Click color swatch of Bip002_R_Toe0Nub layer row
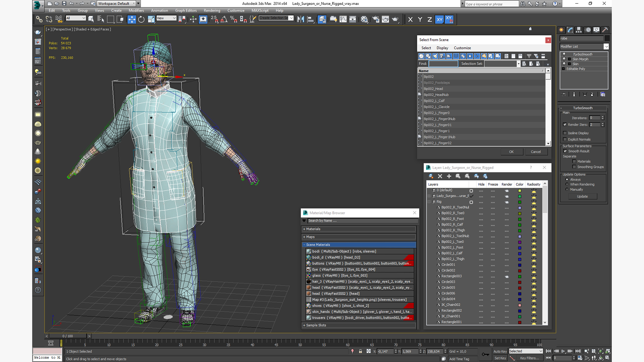The height and width of the screenshot is (362, 644). click(520, 208)
